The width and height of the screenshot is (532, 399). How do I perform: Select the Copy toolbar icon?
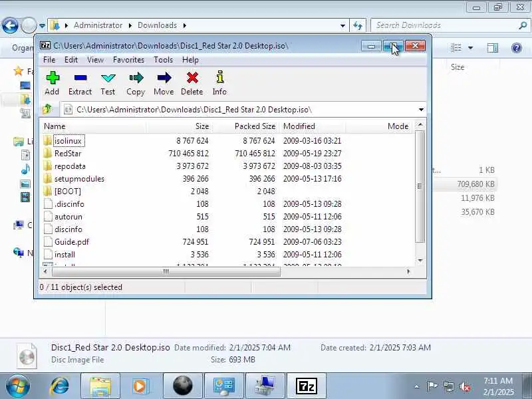point(136,78)
